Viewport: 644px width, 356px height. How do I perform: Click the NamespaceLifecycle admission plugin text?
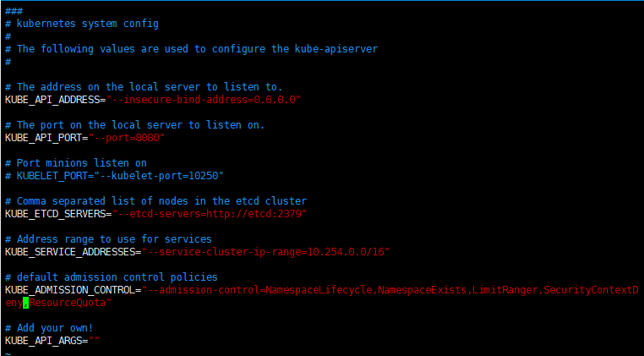coord(319,290)
